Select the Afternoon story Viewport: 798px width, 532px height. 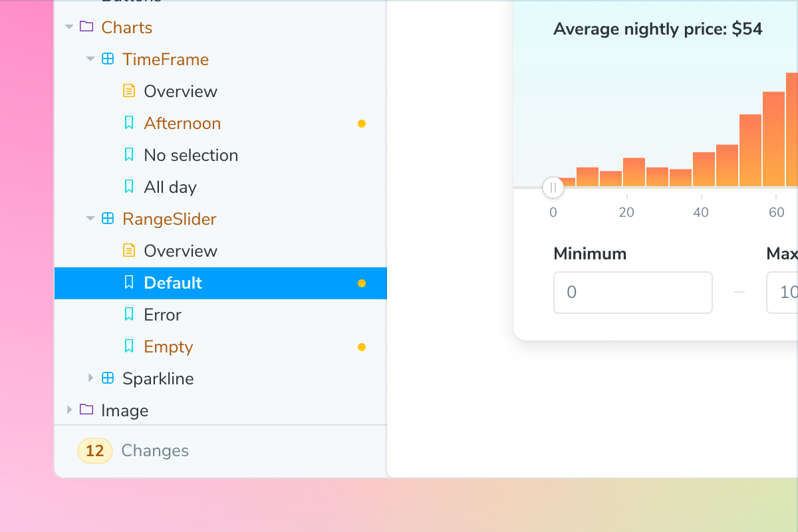pos(182,122)
